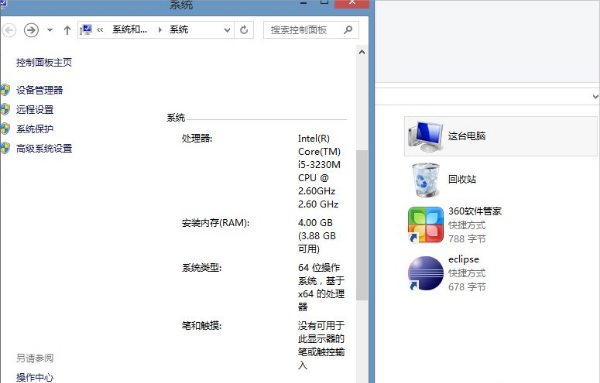
Task: Expand the breadcrumb arrow before 系统
Action: click(160, 30)
